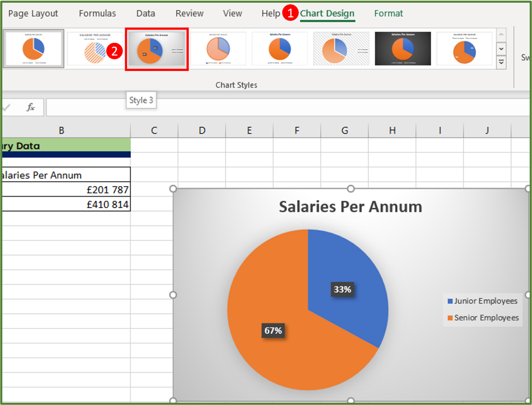Open the full Chart Styles gallery

501,62
